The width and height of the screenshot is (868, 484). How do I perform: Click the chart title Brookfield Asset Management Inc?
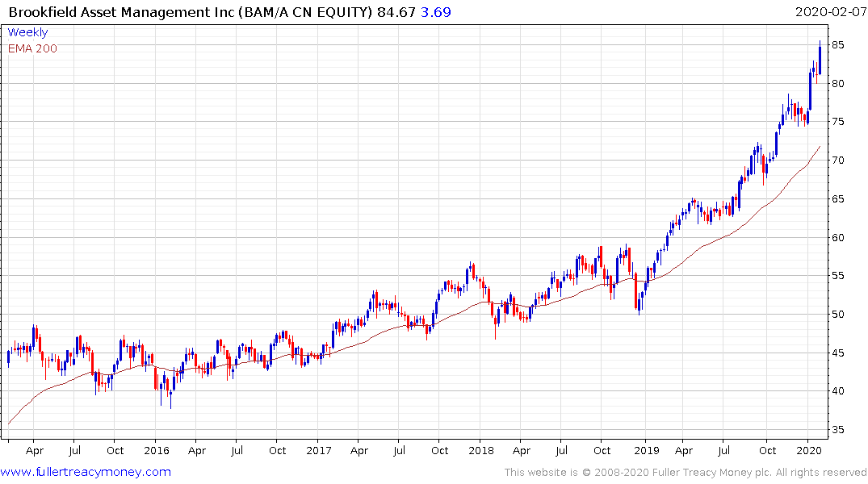click(x=122, y=12)
